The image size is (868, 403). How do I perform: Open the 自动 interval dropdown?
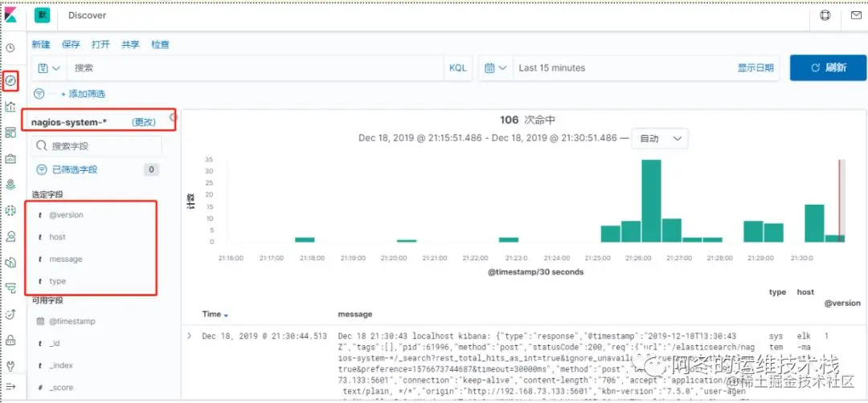[x=660, y=139]
